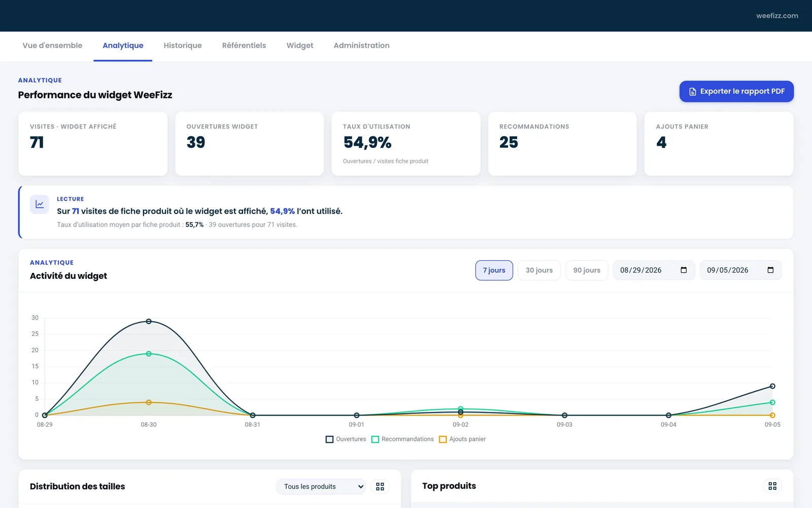Open the Référentiels tab

point(244,46)
